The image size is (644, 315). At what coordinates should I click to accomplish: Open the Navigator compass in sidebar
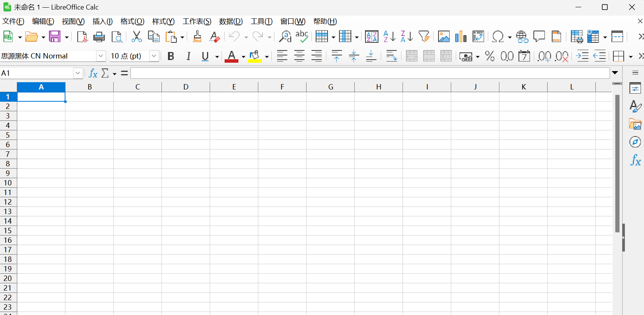coord(635,142)
